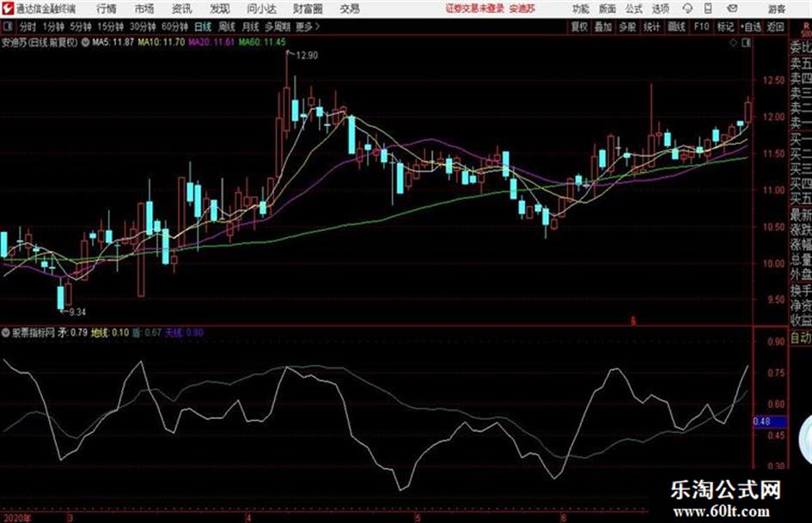Switch to 60分钟 period tab
The width and height of the screenshot is (812, 523).
click(x=175, y=27)
